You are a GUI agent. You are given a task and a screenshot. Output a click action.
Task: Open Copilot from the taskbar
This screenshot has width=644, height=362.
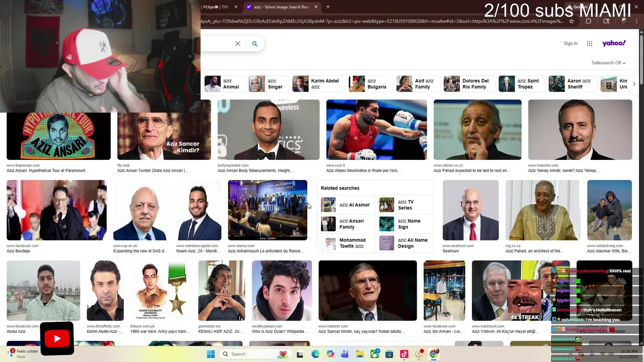click(330, 354)
